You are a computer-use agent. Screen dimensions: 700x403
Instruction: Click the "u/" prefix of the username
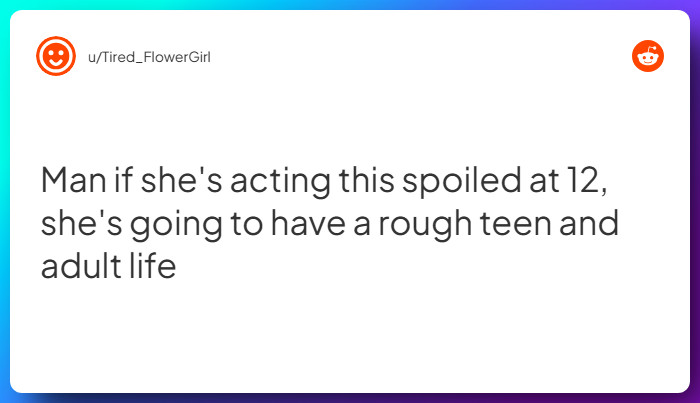(94, 57)
